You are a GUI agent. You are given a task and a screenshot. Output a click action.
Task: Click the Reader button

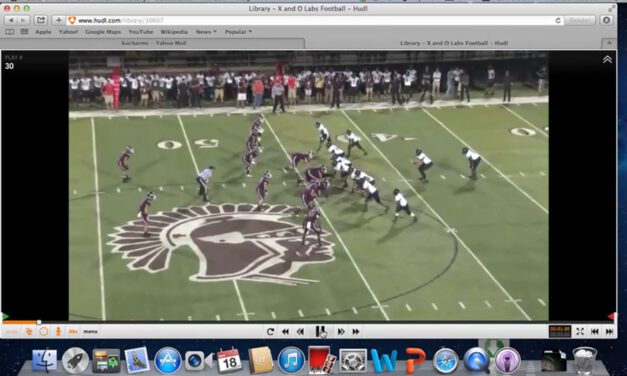tap(579, 20)
